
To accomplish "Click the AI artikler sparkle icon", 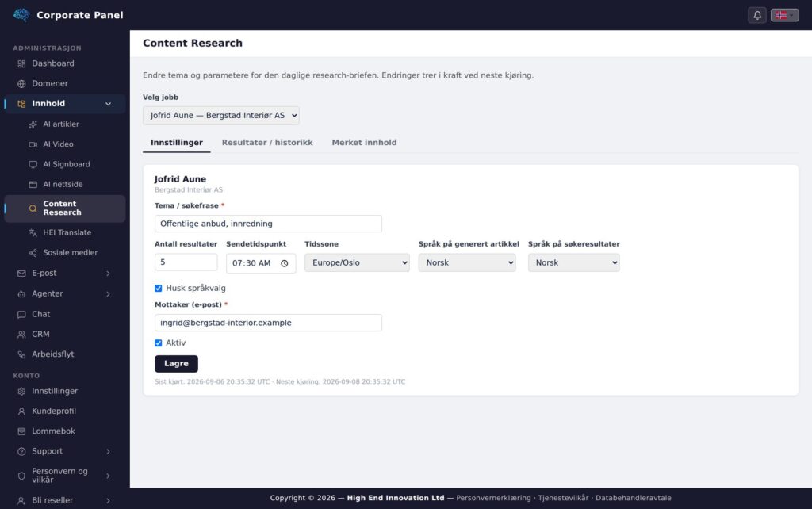I will [33, 124].
